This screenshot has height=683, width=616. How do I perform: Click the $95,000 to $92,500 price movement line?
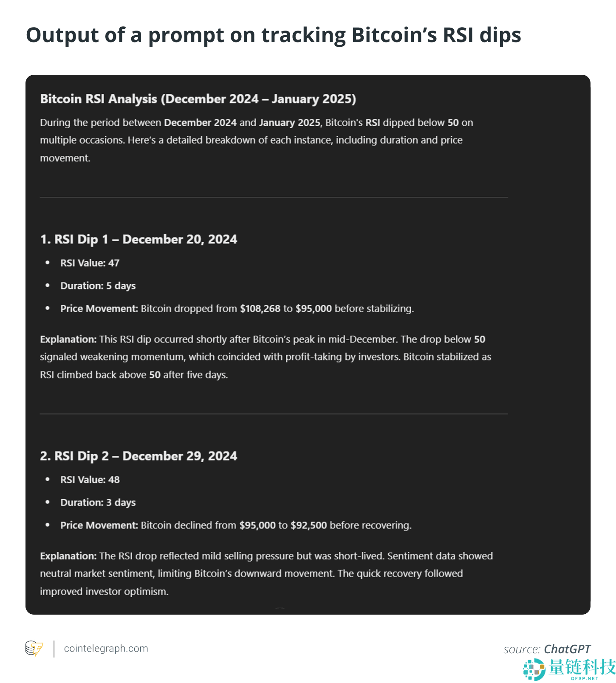(236, 525)
